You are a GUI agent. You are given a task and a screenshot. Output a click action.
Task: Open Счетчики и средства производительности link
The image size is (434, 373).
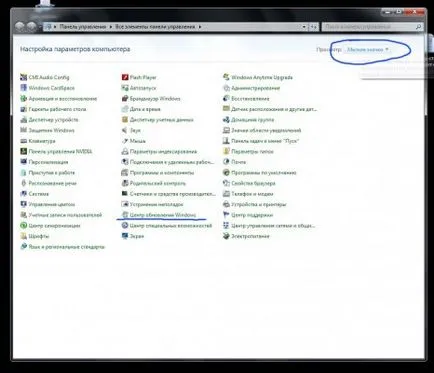[173, 194]
